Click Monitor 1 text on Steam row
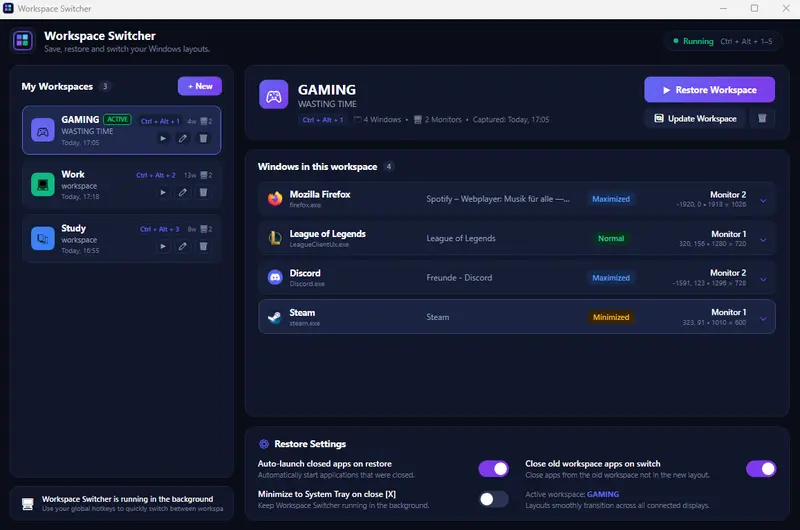Screen dimensions: 800x530 [x=728, y=312]
